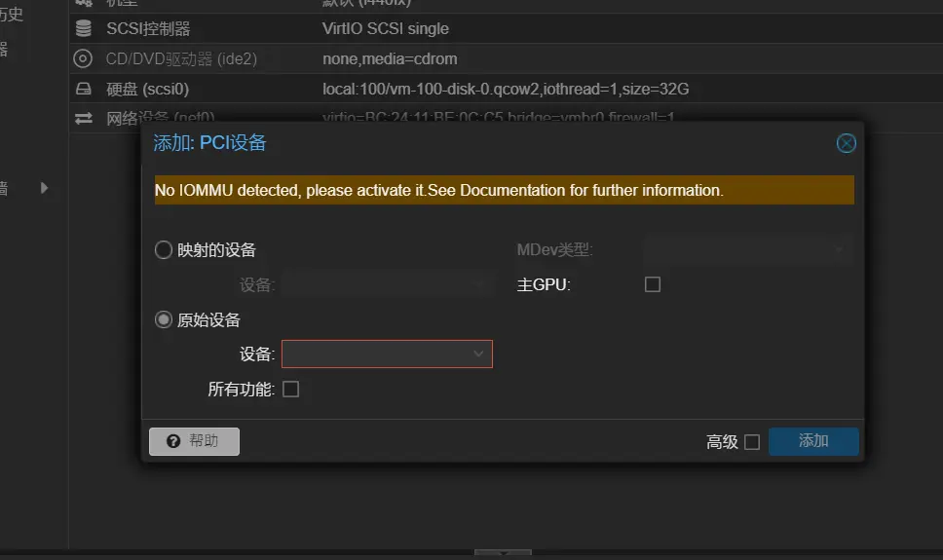The image size is (943, 560).
Task: Click the SCSI controller database icon
Action: pos(84,29)
